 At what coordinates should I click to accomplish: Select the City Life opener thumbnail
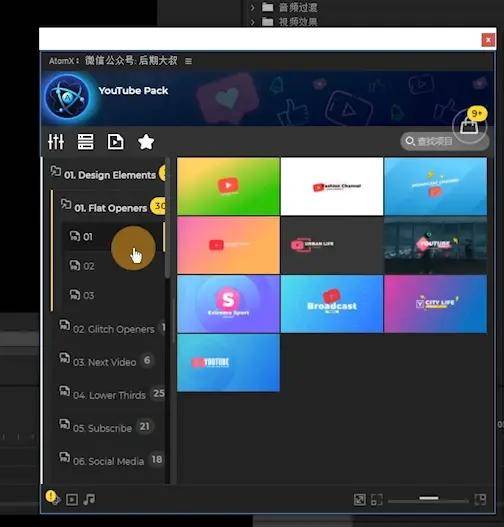tap(435, 304)
